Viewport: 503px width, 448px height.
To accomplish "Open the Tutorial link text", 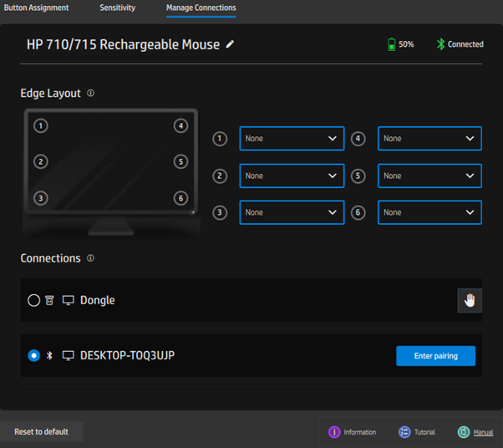I will [x=424, y=432].
